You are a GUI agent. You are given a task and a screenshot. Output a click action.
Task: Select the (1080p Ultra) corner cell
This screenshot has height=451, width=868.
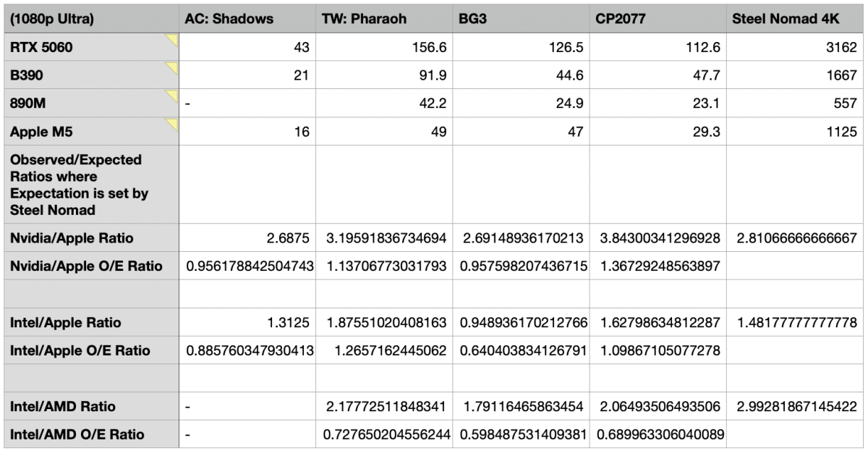coord(90,20)
